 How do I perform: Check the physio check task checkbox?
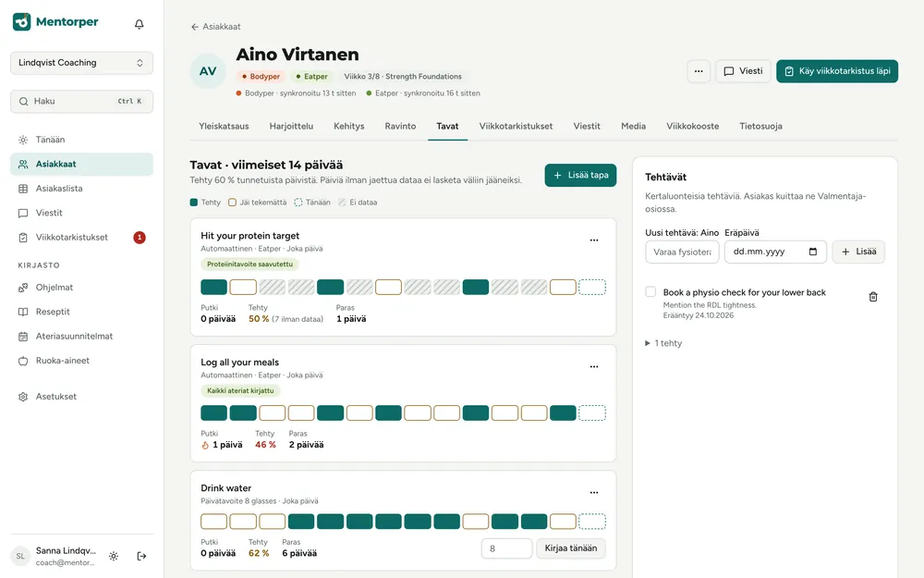point(650,292)
